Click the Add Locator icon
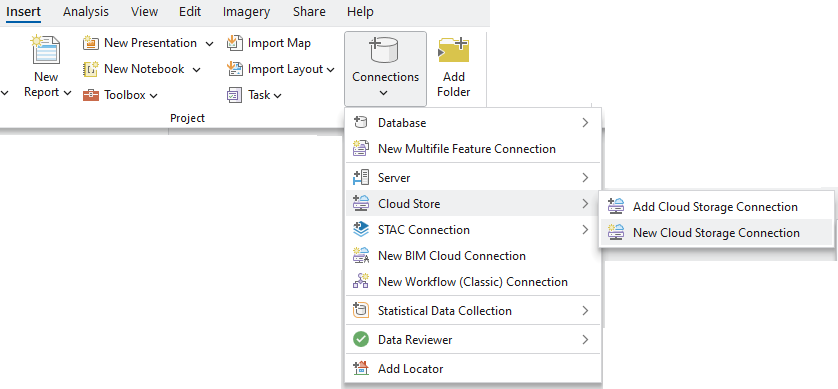Screen dimensions: 838x389 [361, 368]
